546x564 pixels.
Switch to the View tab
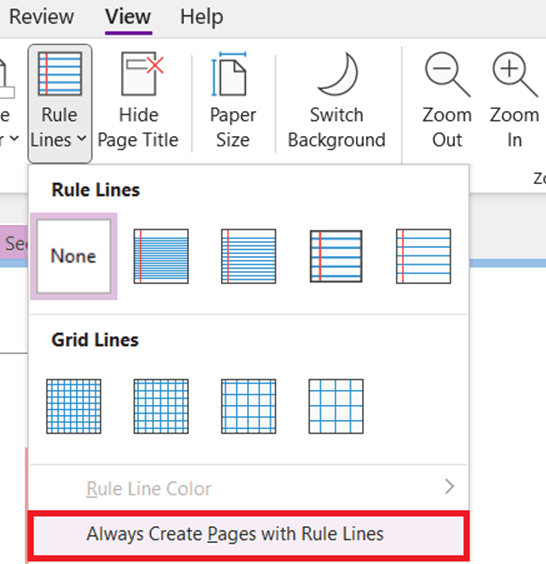click(x=128, y=17)
